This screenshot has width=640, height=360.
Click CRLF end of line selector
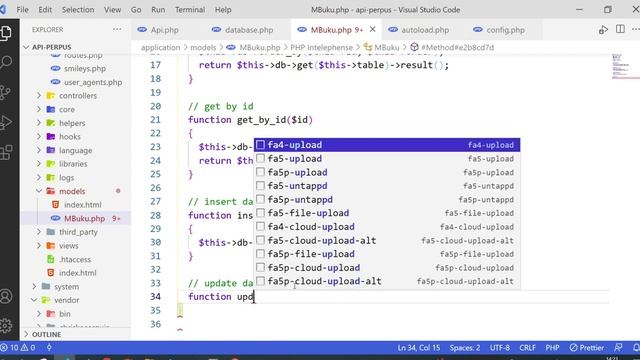[527, 348]
